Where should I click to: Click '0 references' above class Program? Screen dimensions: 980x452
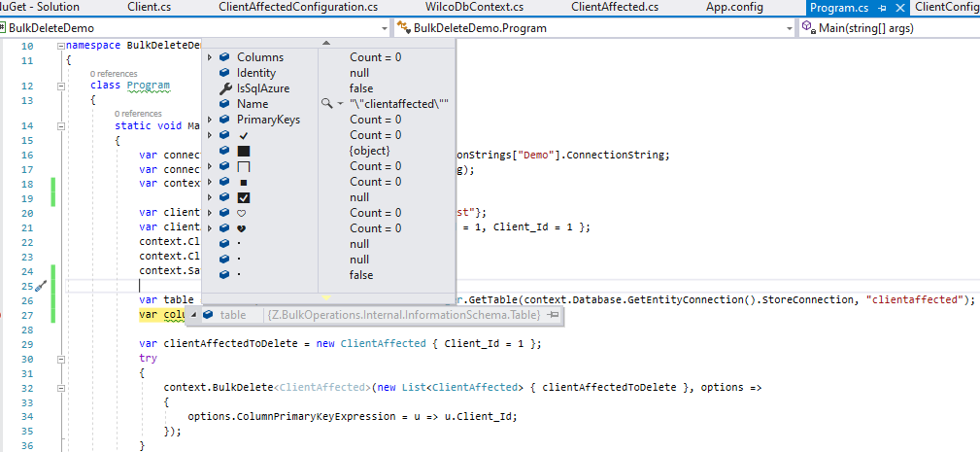tap(114, 74)
